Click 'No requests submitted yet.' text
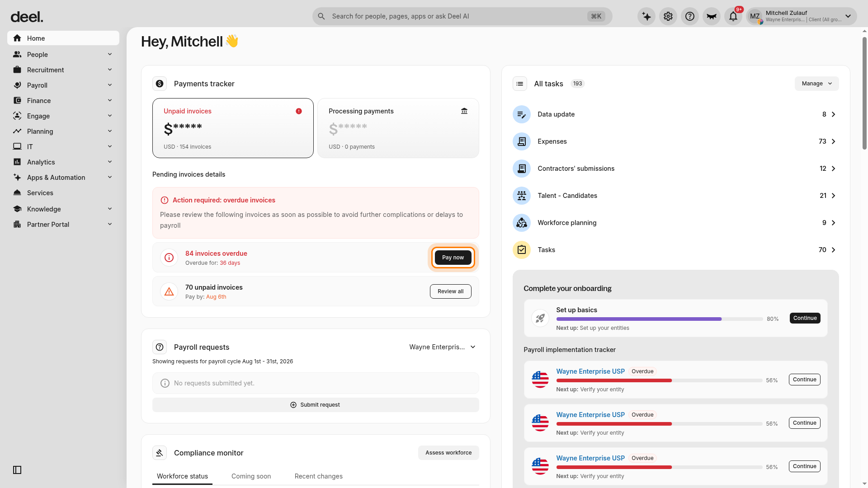Screen dimensions: 868x488 (x=214, y=383)
